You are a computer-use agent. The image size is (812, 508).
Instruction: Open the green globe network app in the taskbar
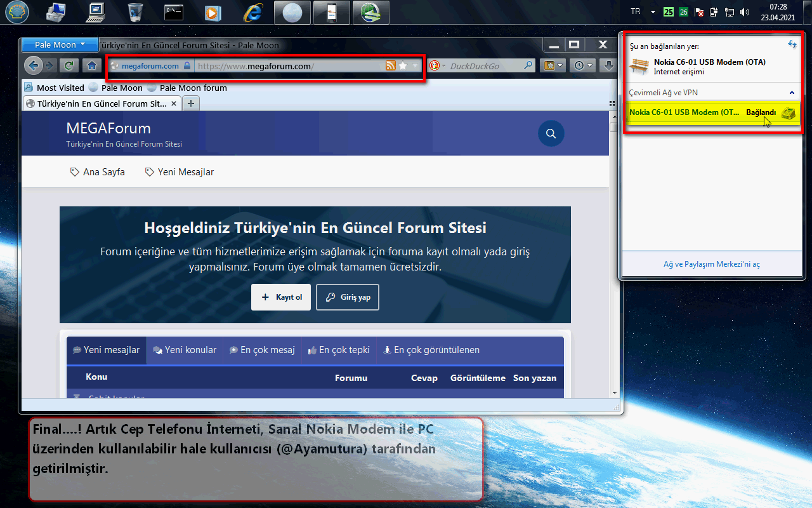click(370, 12)
